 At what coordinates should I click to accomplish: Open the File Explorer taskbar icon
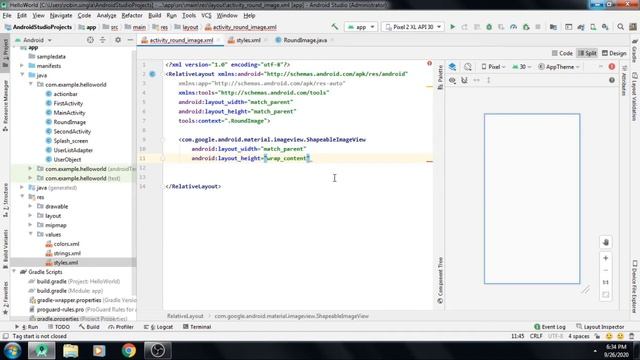[71, 351]
